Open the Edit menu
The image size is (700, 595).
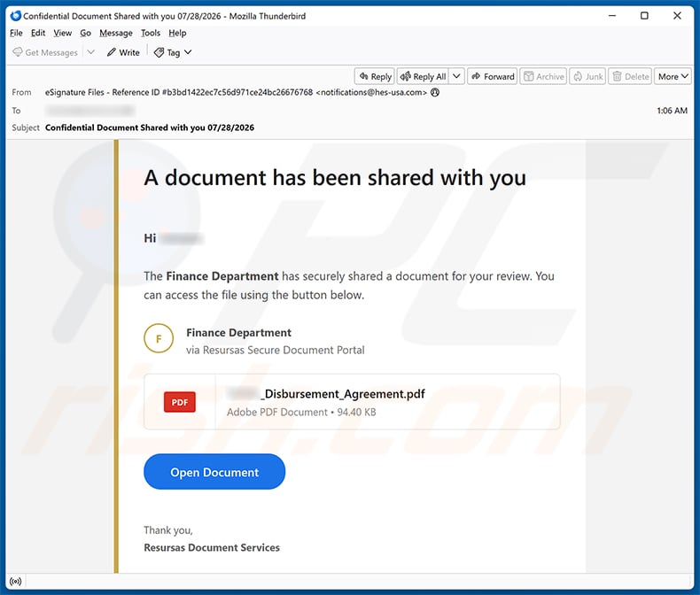(x=38, y=33)
